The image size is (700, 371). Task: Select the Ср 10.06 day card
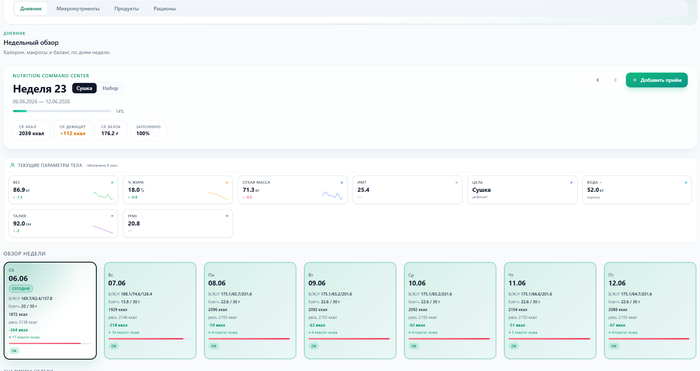point(450,310)
